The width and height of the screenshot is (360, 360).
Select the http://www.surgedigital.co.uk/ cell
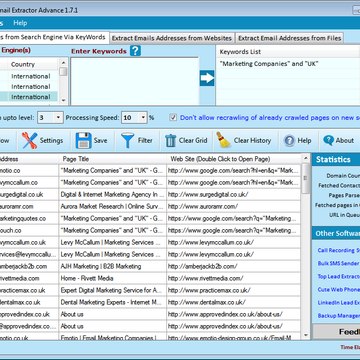(x=234, y=194)
